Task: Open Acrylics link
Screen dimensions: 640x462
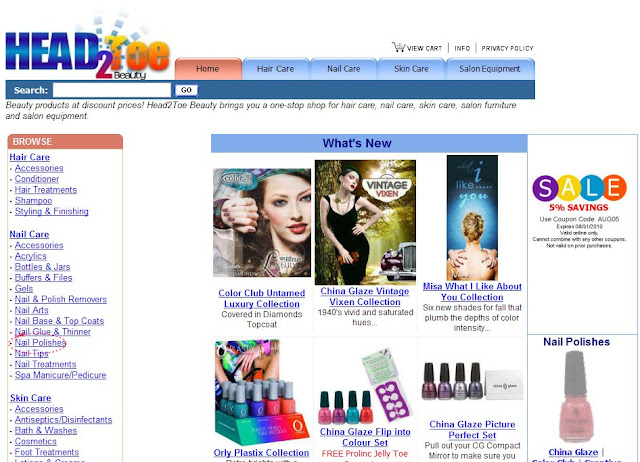Action: (31, 256)
